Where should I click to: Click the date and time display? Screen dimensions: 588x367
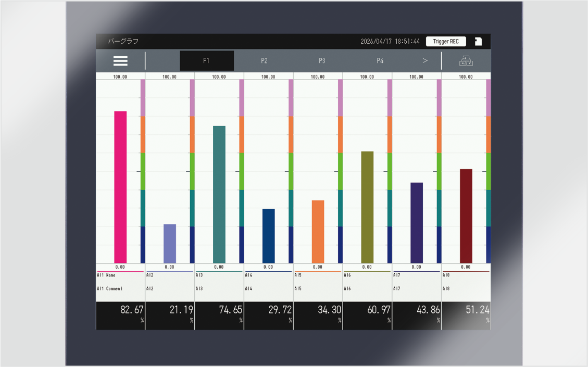click(x=390, y=41)
